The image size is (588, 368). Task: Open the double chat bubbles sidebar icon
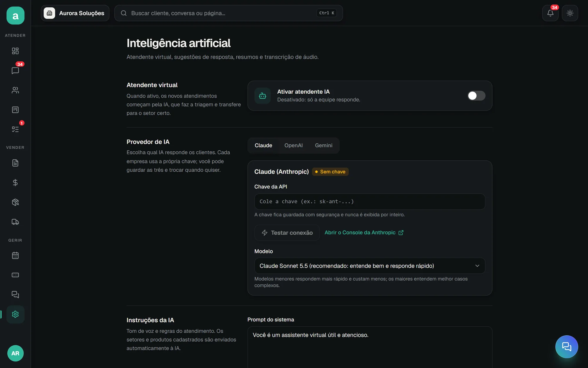[x=15, y=294]
